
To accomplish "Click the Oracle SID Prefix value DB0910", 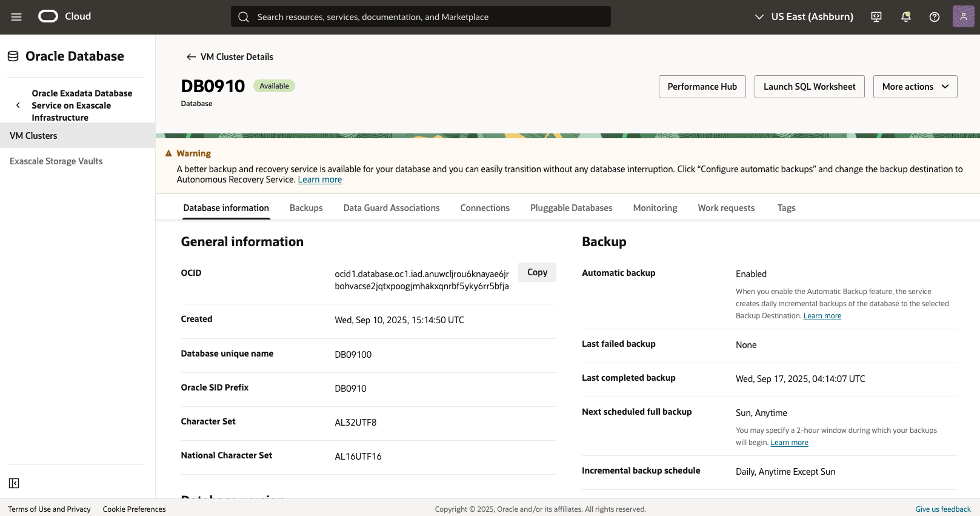I will [351, 389].
